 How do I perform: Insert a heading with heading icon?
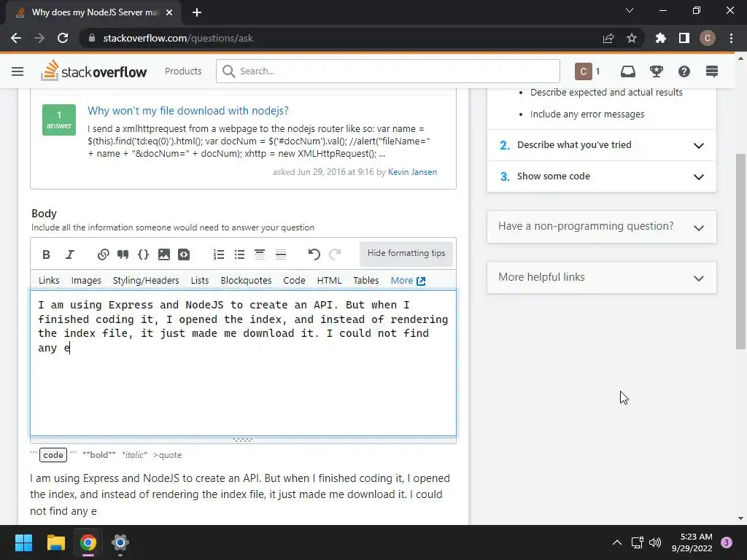[x=260, y=254]
